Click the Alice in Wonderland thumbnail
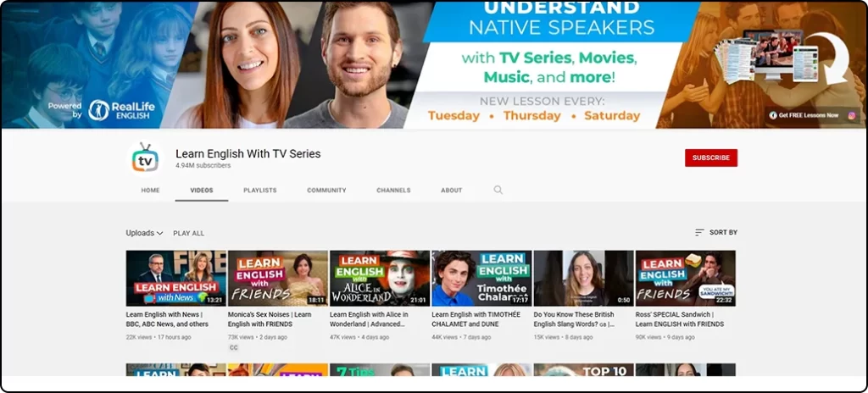The width and height of the screenshot is (868, 393). tap(380, 279)
